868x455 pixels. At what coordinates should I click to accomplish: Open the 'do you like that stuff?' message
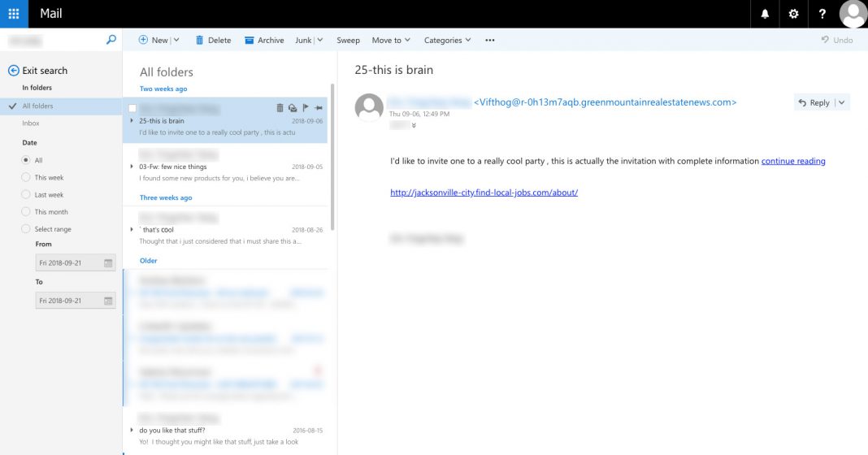coord(225,430)
